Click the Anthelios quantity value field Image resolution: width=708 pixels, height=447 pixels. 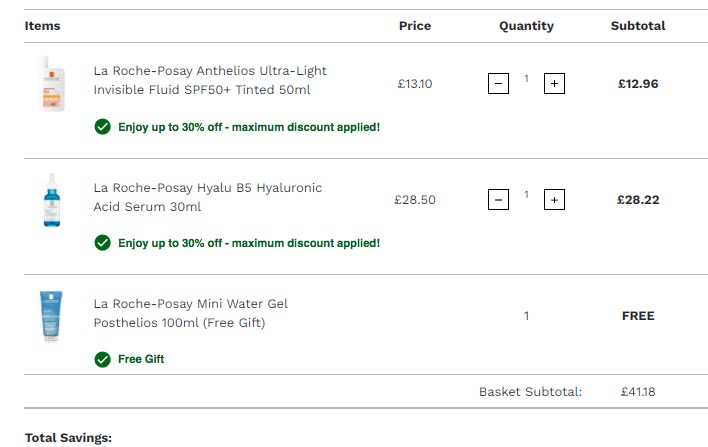(526, 79)
